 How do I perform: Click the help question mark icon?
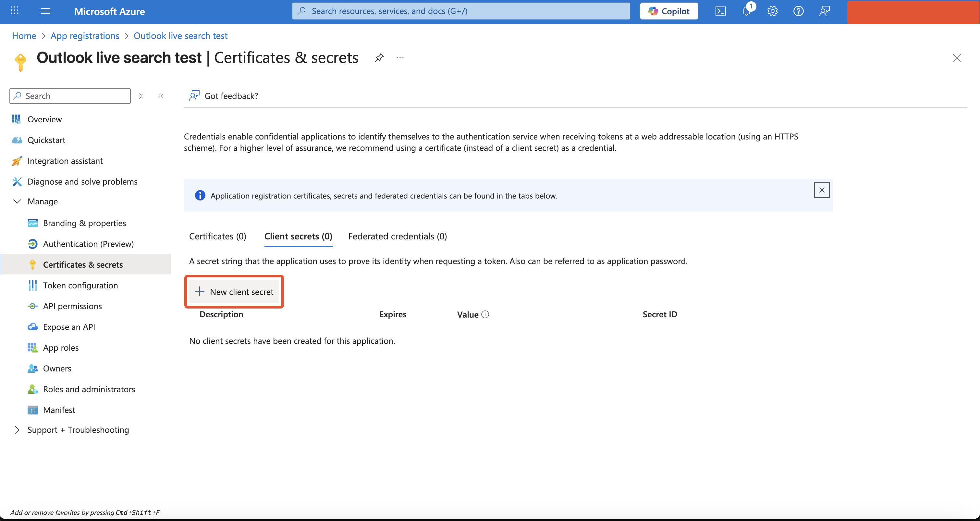click(798, 11)
